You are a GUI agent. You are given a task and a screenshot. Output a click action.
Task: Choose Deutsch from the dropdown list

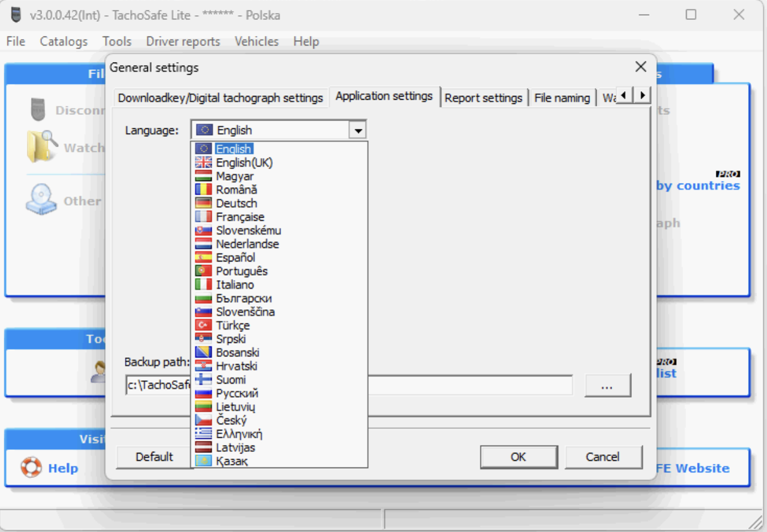[279, 203]
